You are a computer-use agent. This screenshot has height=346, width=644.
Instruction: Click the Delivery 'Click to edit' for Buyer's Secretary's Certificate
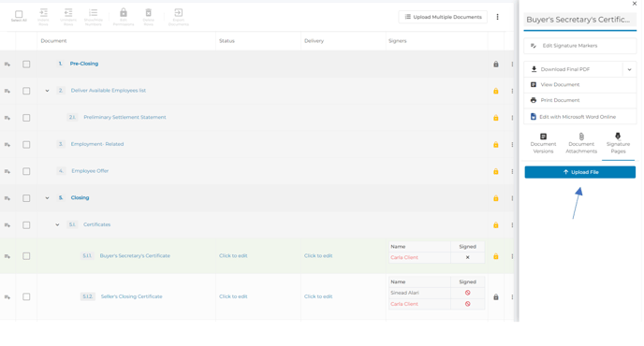coord(318,255)
